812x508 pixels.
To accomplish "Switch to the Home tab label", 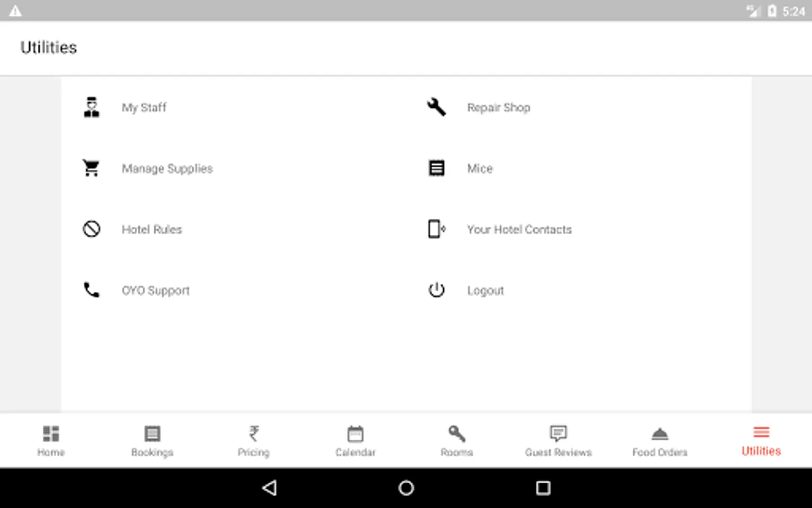I will point(51,452).
